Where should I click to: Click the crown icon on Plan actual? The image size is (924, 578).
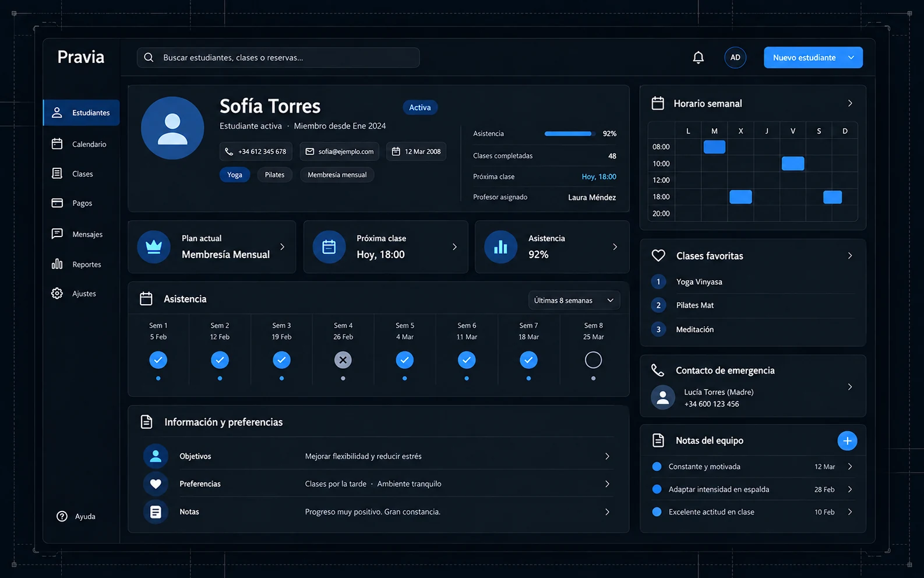click(154, 246)
